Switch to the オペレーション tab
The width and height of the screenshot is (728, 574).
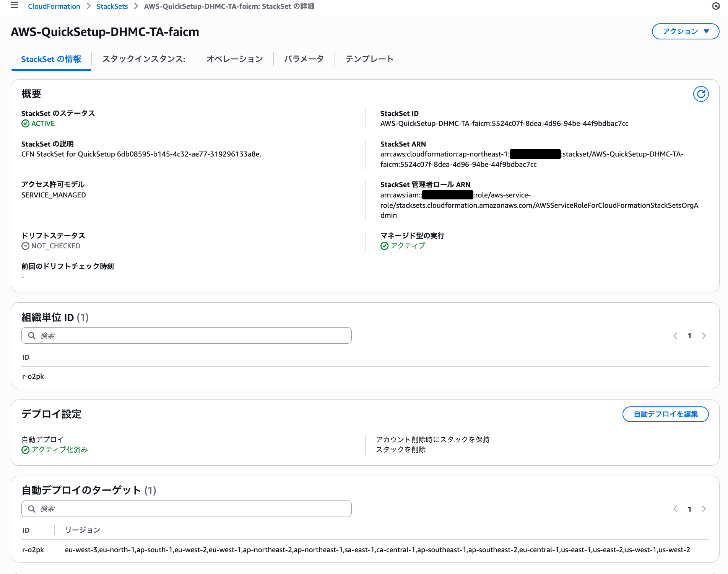(x=235, y=59)
